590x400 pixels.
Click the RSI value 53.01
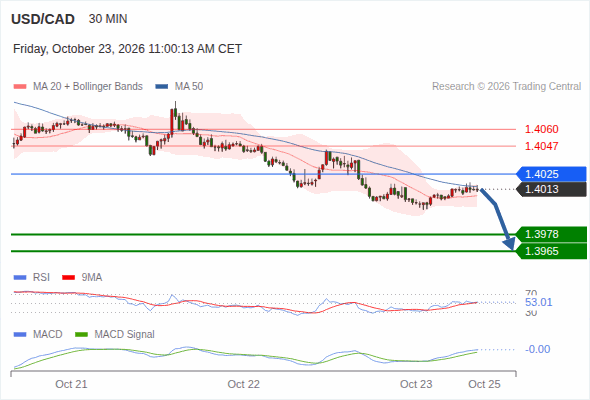(538, 302)
